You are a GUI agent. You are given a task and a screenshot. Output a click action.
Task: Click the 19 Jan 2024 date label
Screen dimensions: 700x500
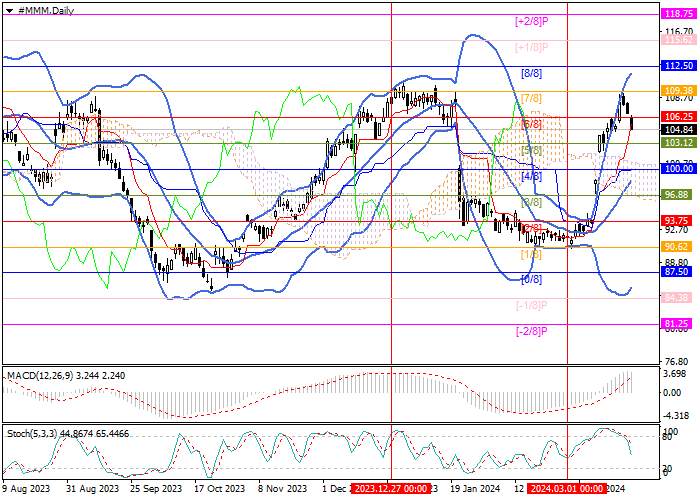coord(475,489)
